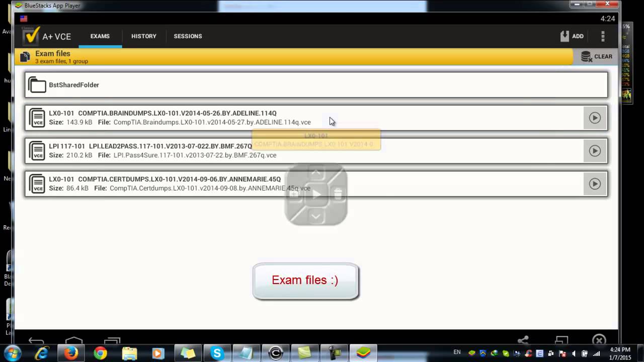Click the 86.4 kB size text

[77, 189]
